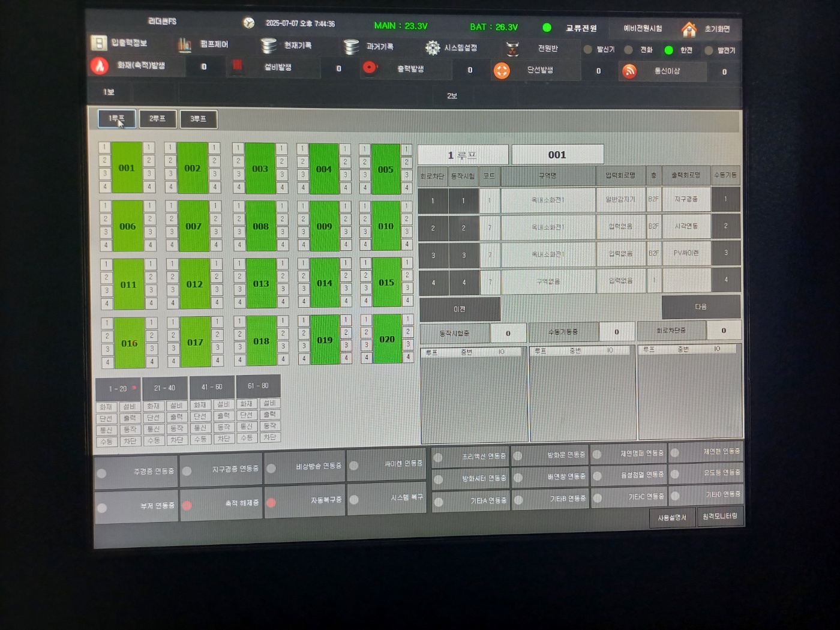Screen dimensions: 840x630
Task: Toggle 주경종 연동중 indicator
Action: click(102, 473)
